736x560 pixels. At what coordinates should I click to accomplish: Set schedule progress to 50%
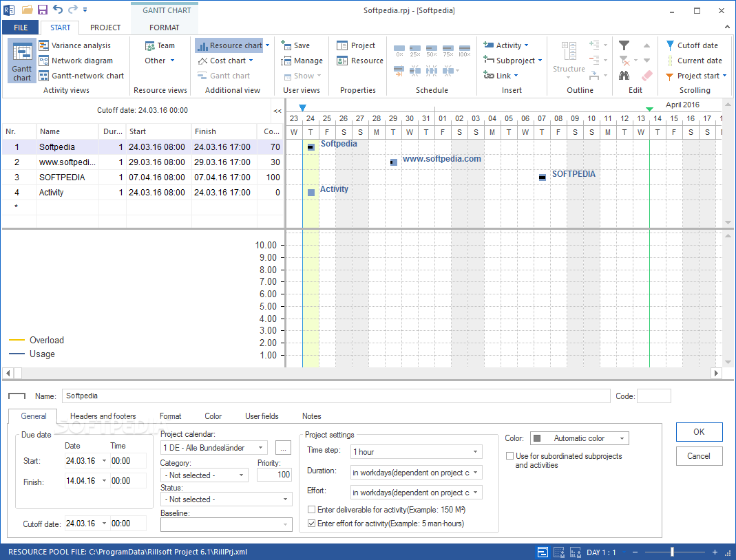pyautogui.click(x=432, y=51)
